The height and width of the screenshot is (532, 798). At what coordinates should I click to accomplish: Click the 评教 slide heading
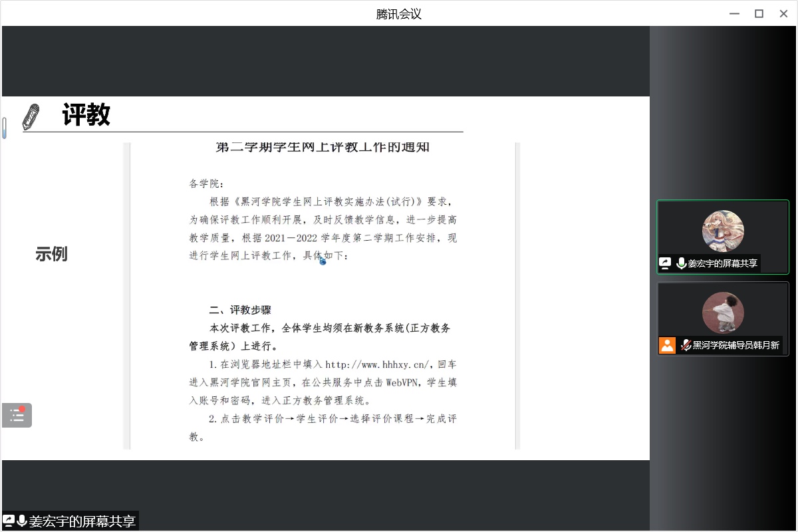click(x=86, y=116)
